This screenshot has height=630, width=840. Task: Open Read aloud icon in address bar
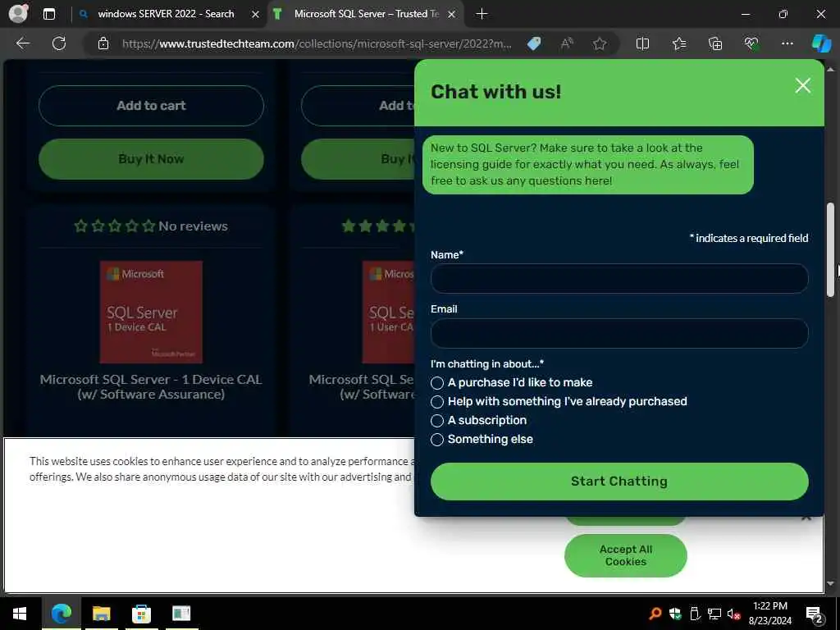(x=567, y=43)
